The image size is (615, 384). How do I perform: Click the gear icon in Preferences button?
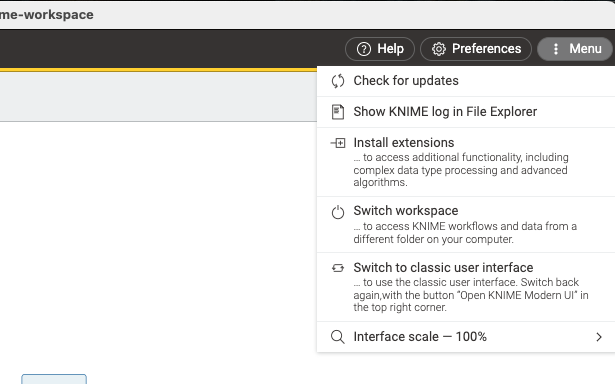(x=439, y=49)
